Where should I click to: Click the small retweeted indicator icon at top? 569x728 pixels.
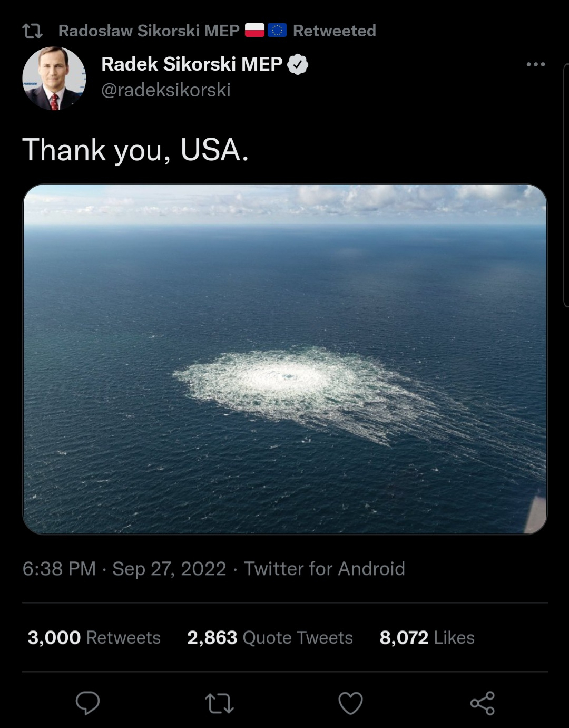click(33, 31)
